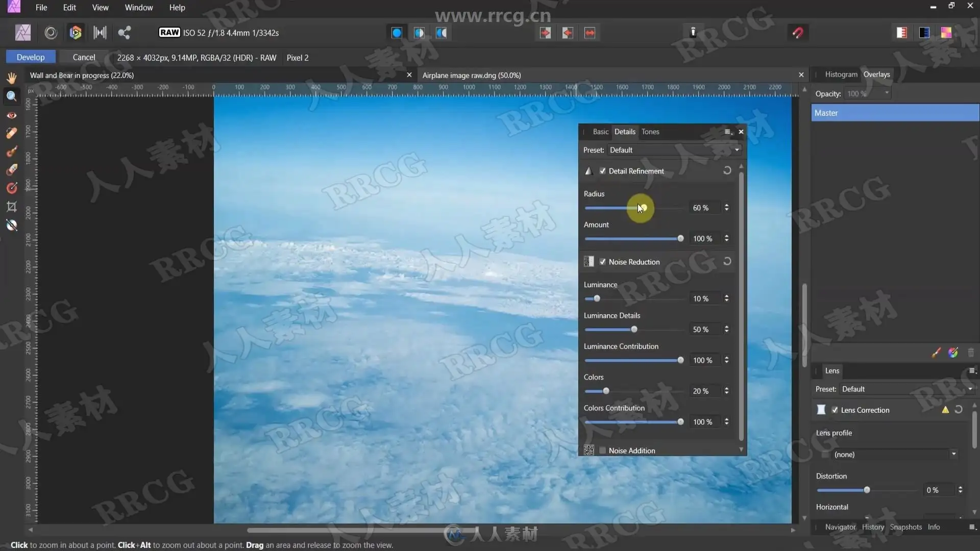This screenshot has width=980, height=551.
Task: Select split view mode icon
Action: pyautogui.click(x=419, y=33)
